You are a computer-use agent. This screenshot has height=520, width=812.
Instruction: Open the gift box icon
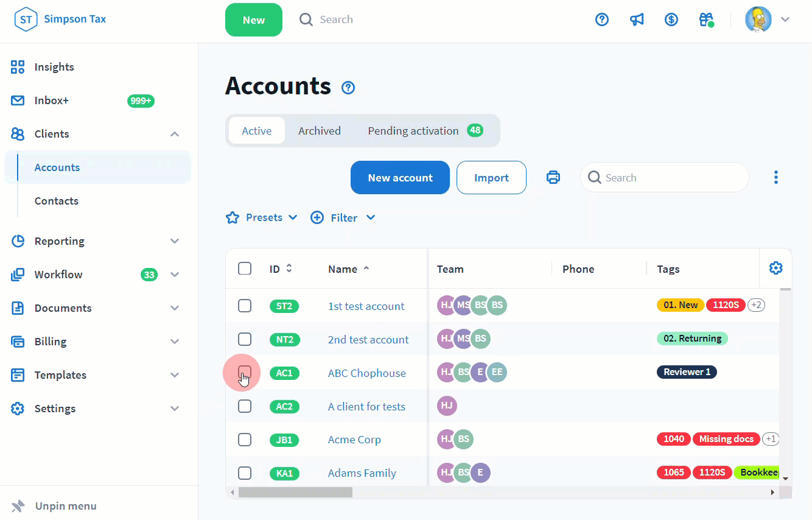coord(705,19)
